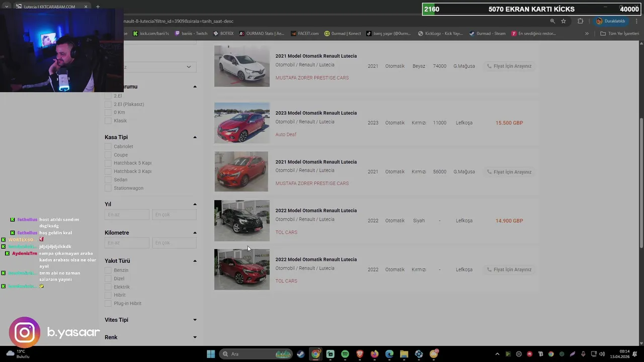Screen dimensions: 644x362
Task: Open weather widget showing 13°C
Action: (x=18, y=354)
